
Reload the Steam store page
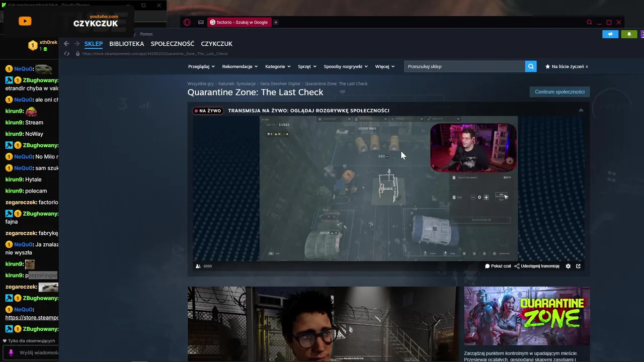[x=66, y=54]
